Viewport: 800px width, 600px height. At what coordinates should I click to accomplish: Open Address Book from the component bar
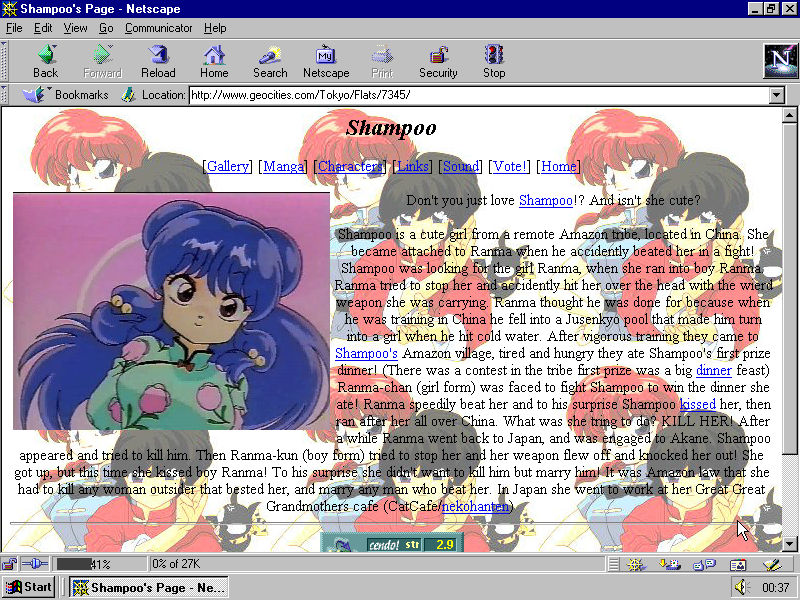click(x=738, y=564)
